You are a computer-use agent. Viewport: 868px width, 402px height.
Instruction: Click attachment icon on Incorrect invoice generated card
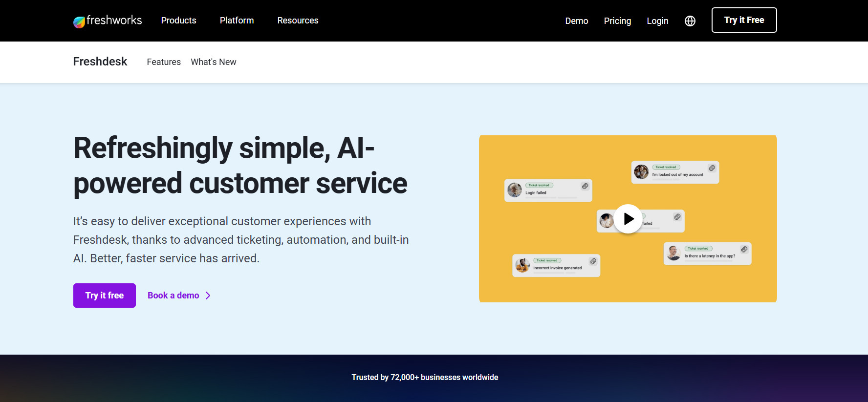click(593, 261)
